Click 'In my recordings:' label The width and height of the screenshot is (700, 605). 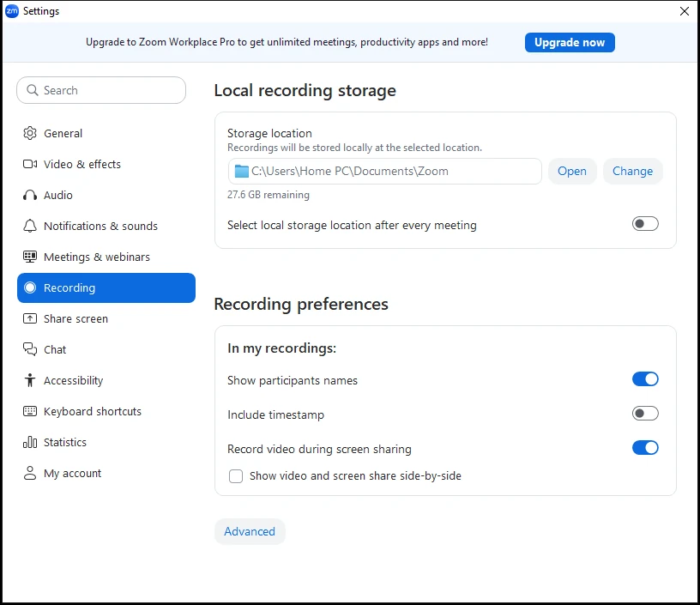click(x=281, y=348)
